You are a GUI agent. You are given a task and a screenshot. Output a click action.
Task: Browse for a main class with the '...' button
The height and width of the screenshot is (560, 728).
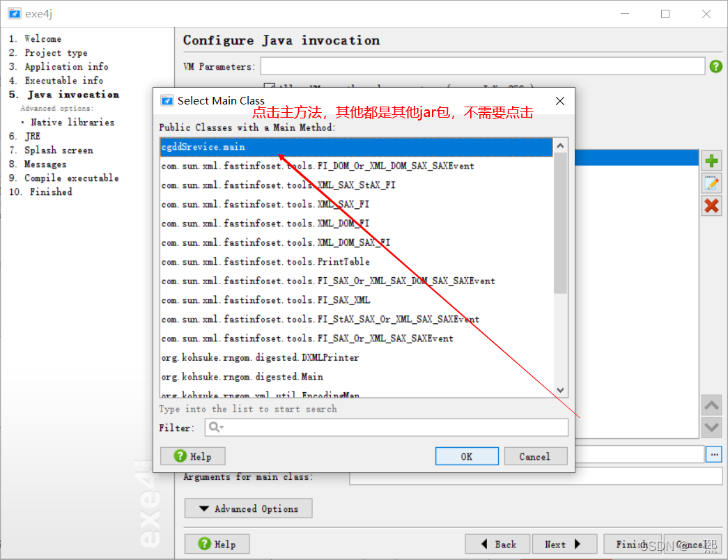tap(715, 454)
